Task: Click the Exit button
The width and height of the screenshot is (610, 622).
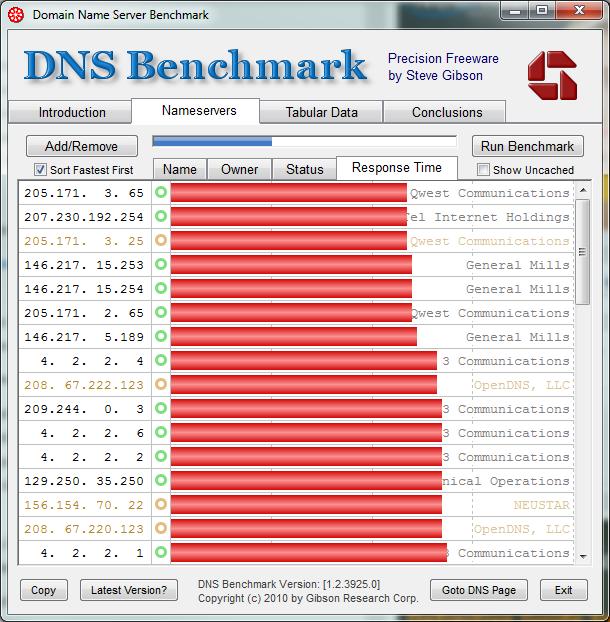Action: click(x=563, y=590)
